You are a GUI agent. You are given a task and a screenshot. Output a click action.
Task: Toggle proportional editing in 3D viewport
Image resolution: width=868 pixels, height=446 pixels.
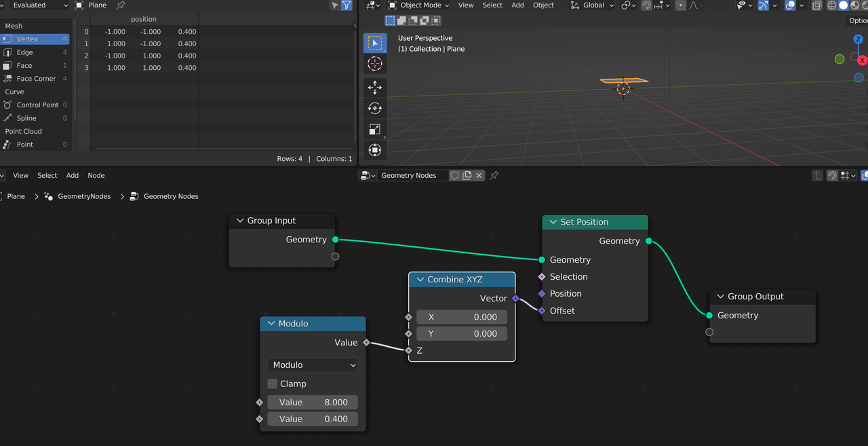pos(681,5)
